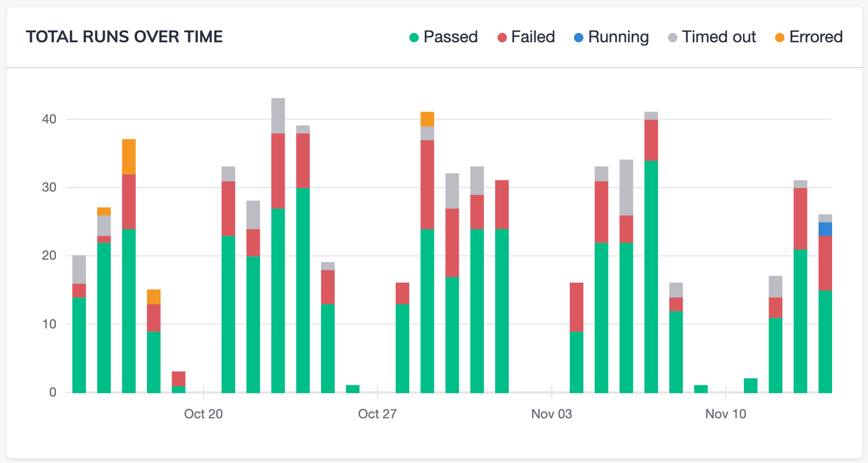868x463 pixels.
Task: Toggle the Running series label
Action: [x=618, y=37]
